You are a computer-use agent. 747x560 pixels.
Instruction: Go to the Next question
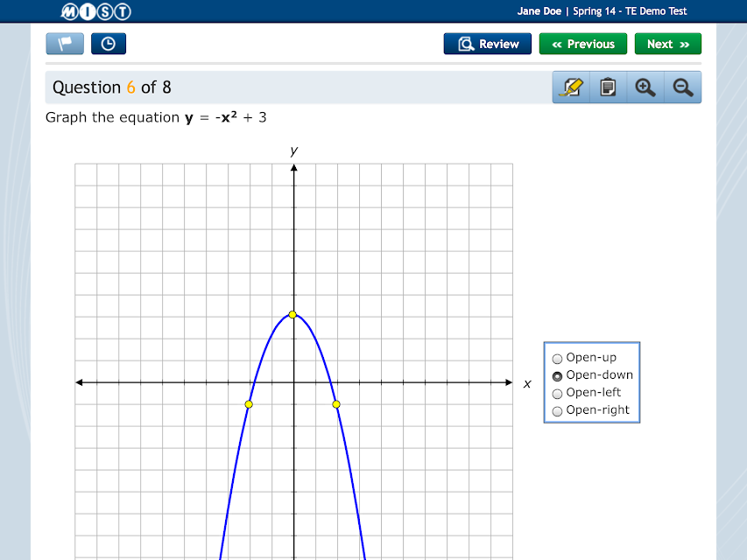(668, 44)
